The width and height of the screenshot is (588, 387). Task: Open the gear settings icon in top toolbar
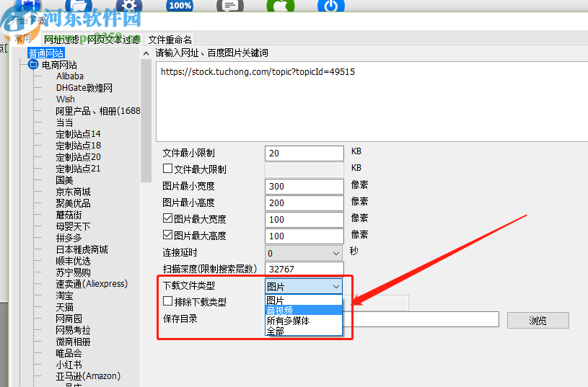click(129, 5)
